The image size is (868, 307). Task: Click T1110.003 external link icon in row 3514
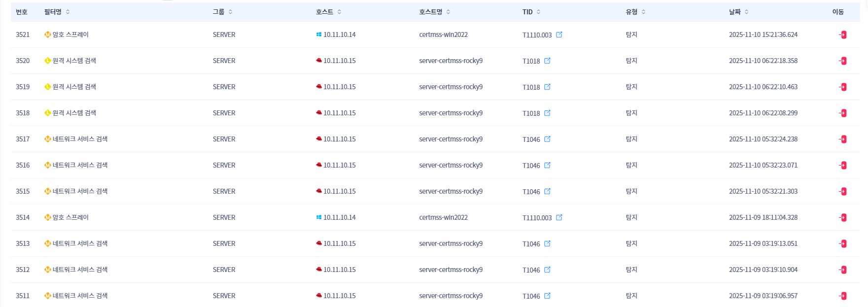click(x=559, y=217)
